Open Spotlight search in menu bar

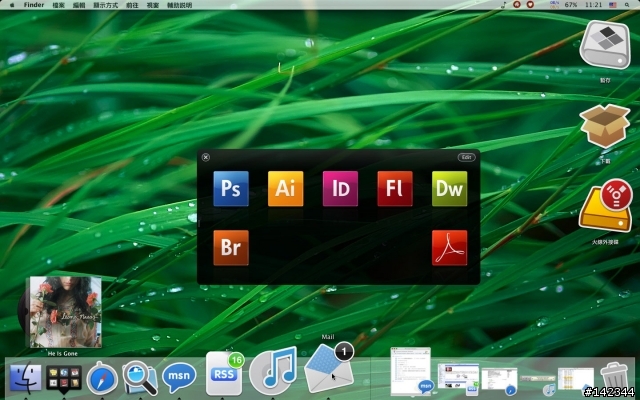[627, 5]
